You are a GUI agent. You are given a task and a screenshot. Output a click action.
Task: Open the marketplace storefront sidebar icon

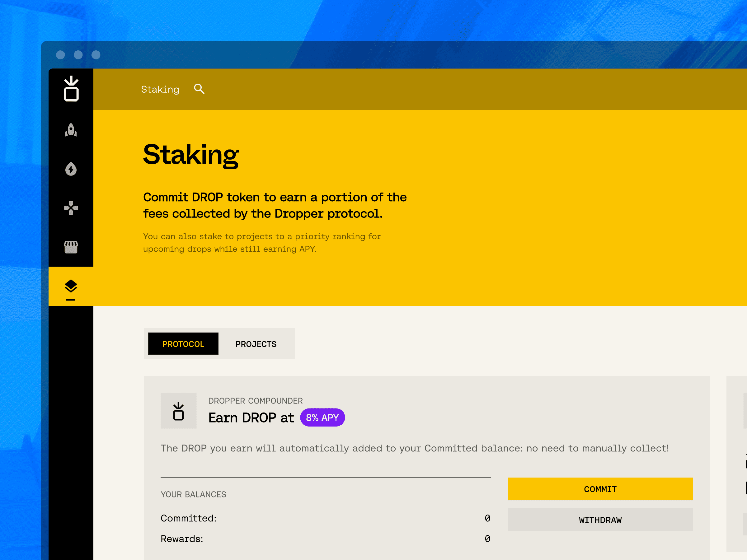[x=71, y=247]
